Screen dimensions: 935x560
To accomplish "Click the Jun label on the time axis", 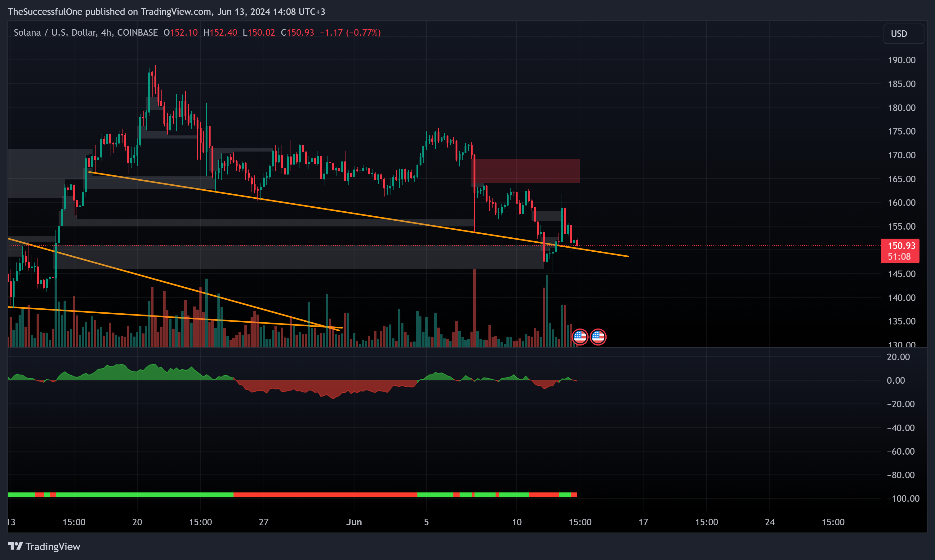I will click(x=354, y=522).
